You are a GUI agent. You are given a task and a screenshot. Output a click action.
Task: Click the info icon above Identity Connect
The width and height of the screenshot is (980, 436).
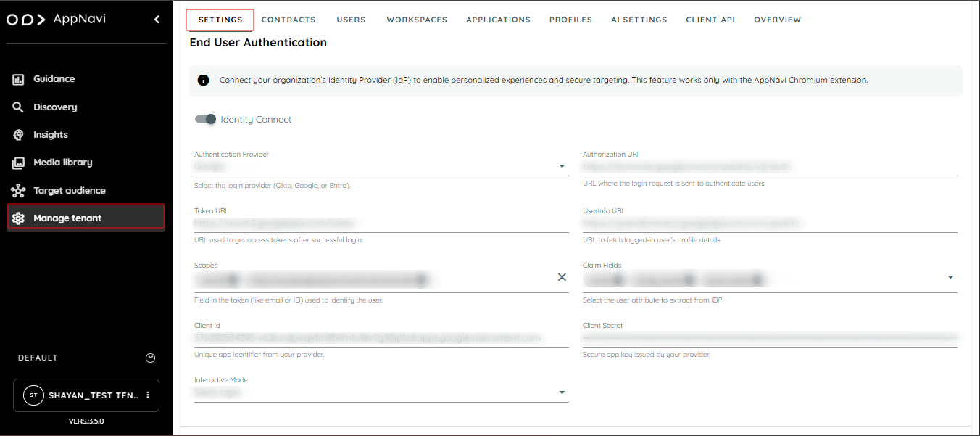coord(203,80)
